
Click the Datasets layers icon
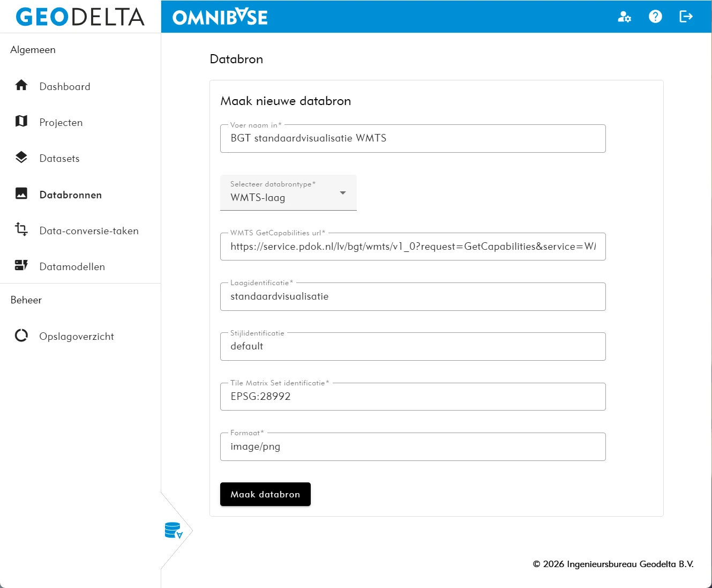(21, 158)
